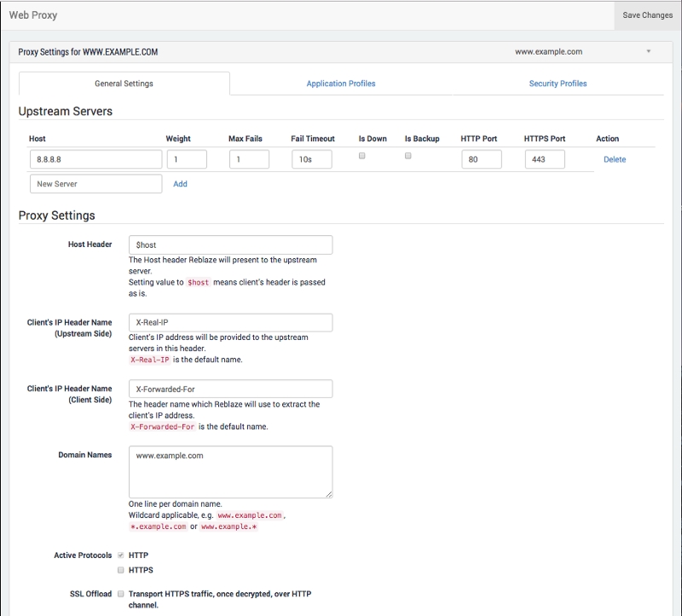
Task: Click the Add server link
Action: pos(180,184)
